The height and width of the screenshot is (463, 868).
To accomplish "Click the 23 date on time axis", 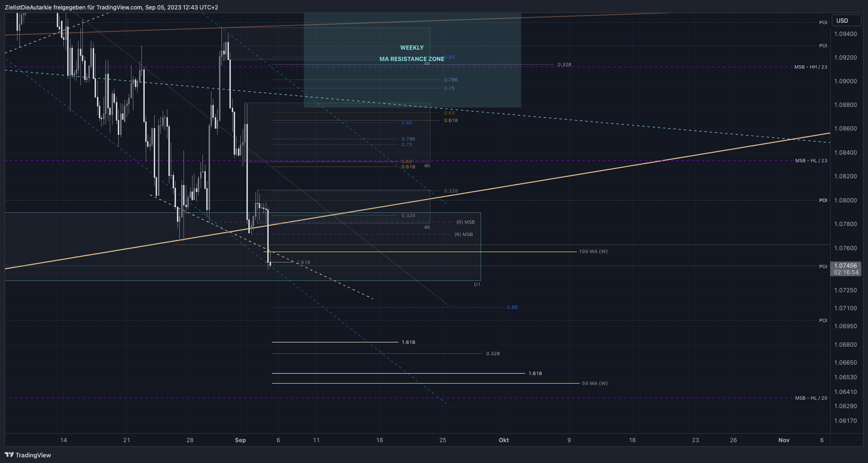I will 695,440.
